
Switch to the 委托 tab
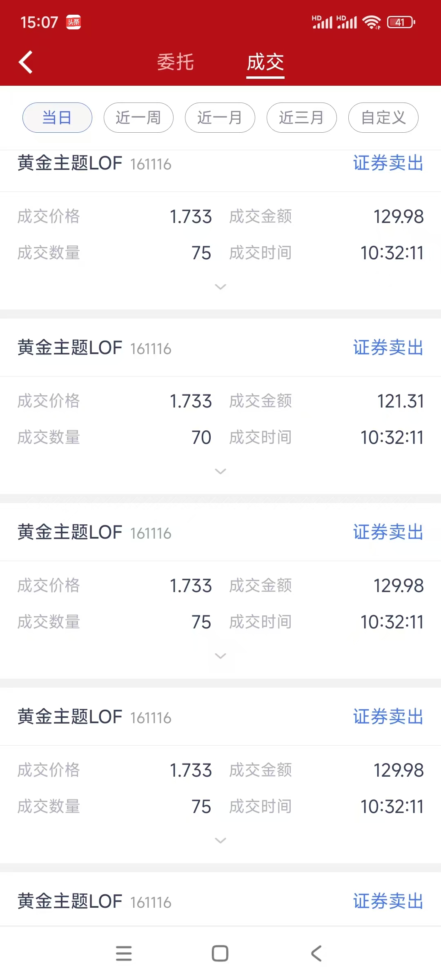(176, 62)
